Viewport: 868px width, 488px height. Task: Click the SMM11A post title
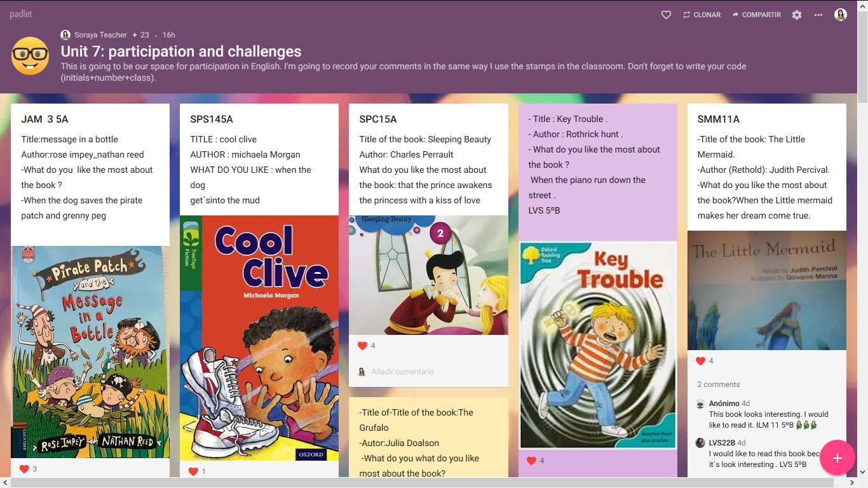coord(719,119)
